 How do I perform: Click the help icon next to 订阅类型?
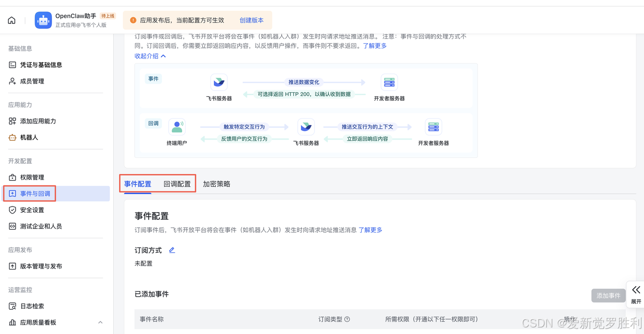(x=347, y=319)
